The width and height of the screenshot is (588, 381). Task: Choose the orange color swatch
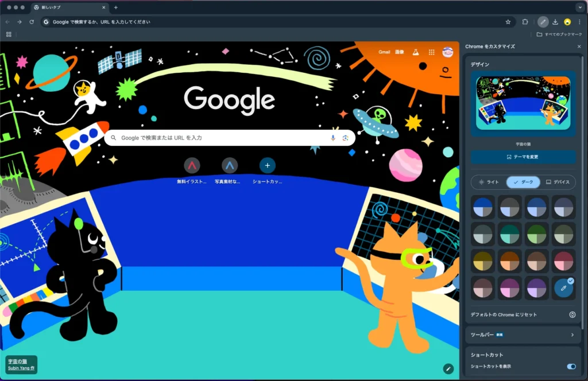pos(509,261)
